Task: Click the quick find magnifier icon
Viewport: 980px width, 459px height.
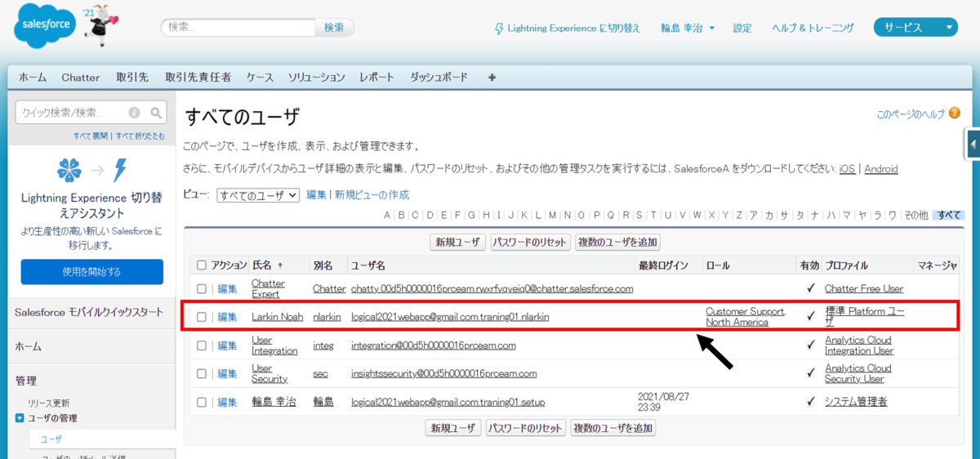Action: click(x=156, y=113)
